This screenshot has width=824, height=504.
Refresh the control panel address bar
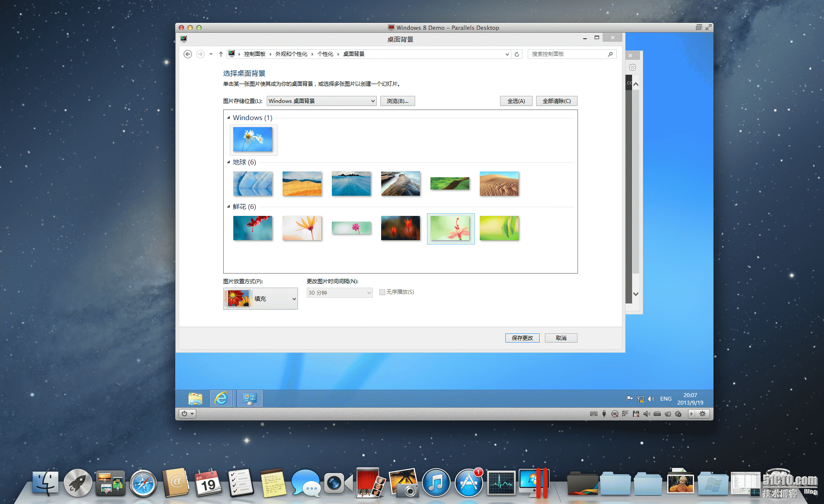pyautogui.click(x=517, y=54)
